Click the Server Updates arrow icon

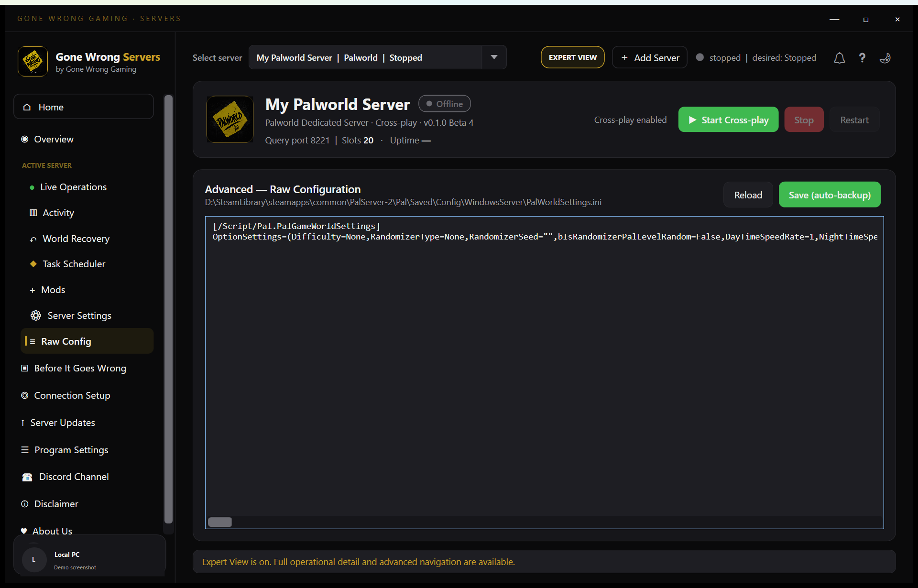point(23,423)
